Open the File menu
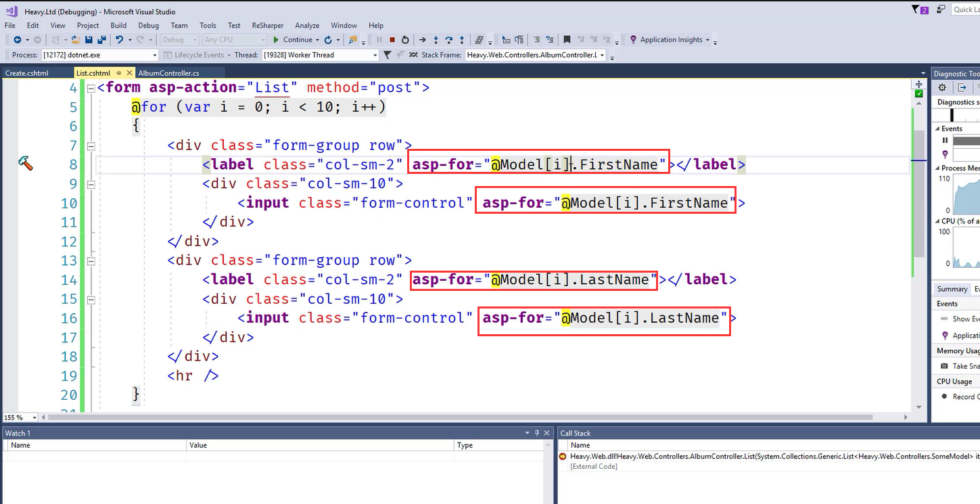 pyautogui.click(x=9, y=26)
